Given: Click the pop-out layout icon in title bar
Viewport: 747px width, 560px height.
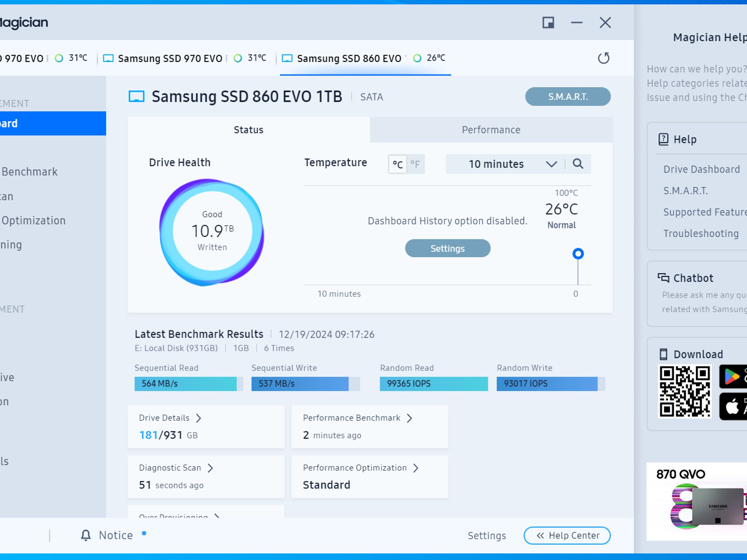Looking at the screenshot, I should (x=548, y=22).
